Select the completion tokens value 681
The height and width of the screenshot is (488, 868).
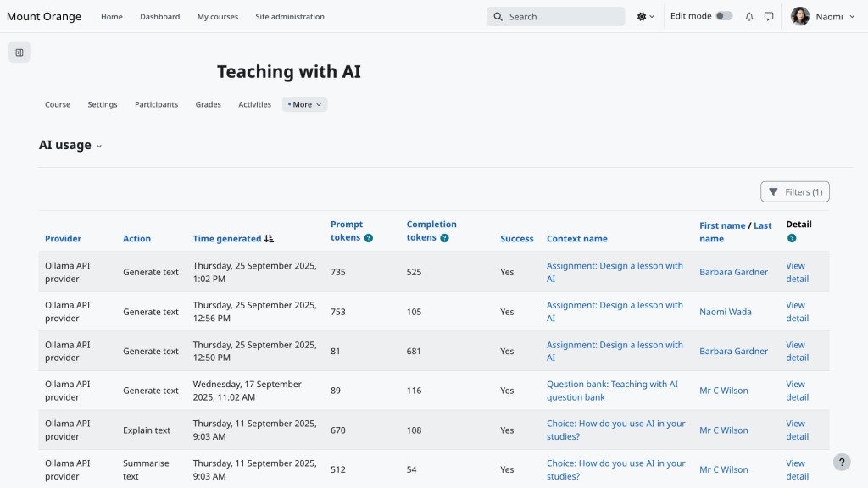click(x=414, y=351)
